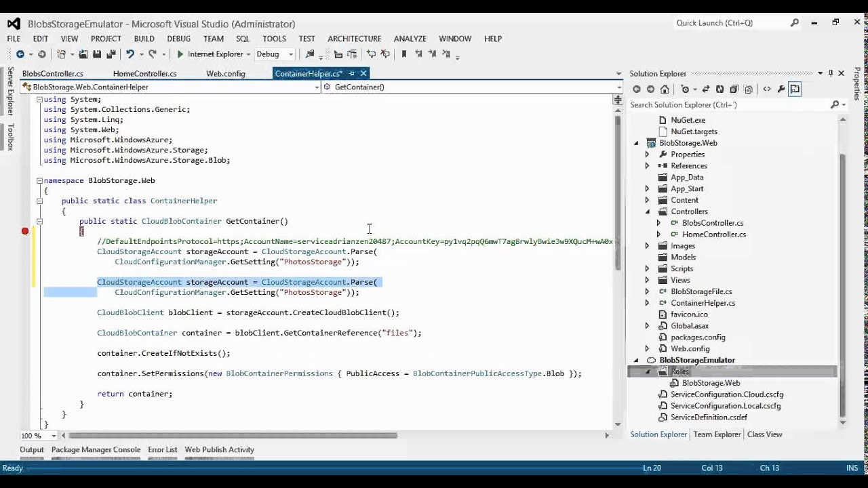
Task: Toggle Preview Selected Items button in Solution Explorer
Action: (x=795, y=89)
